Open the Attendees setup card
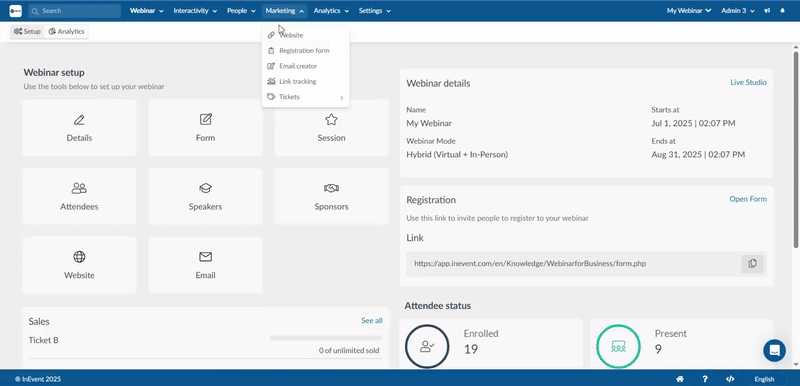800x386 pixels. click(79, 196)
